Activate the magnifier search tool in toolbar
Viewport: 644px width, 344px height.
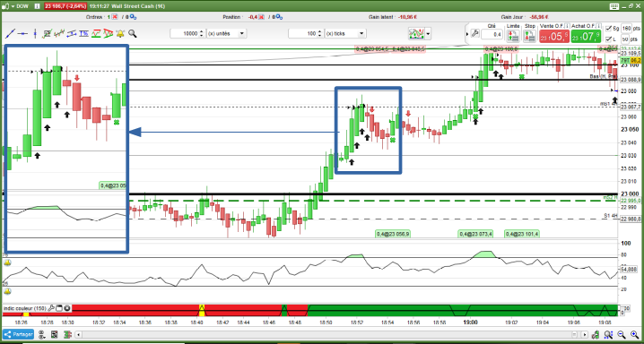click(132, 34)
